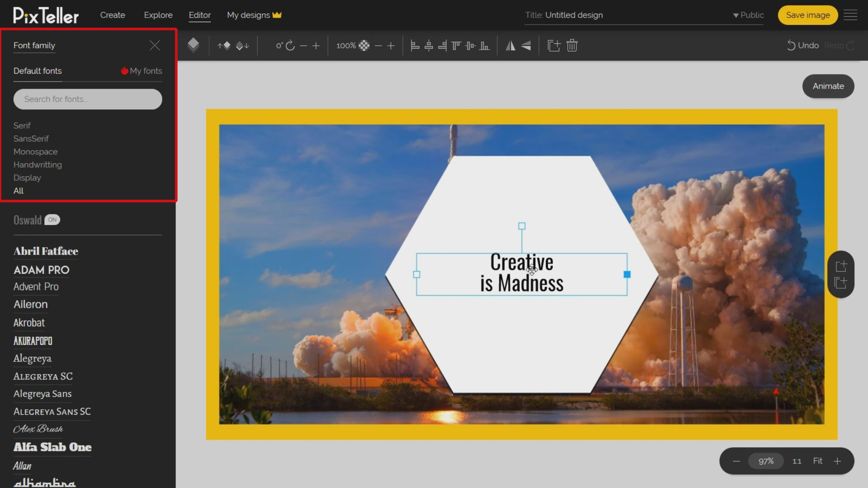Click the Save image button
The image size is (868, 488).
point(808,15)
